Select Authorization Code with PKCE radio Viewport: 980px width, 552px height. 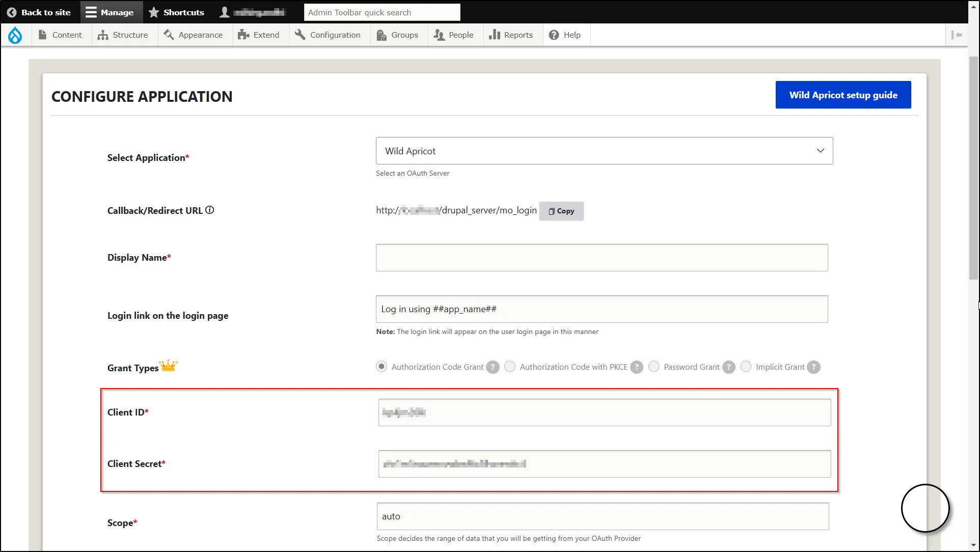(510, 367)
